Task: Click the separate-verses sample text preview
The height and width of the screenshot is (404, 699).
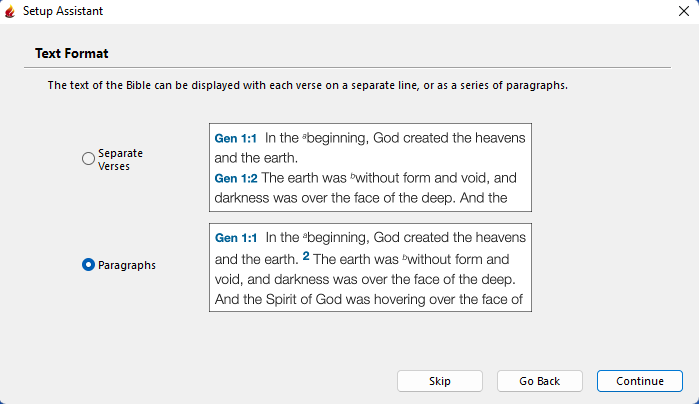Action: click(x=370, y=167)
